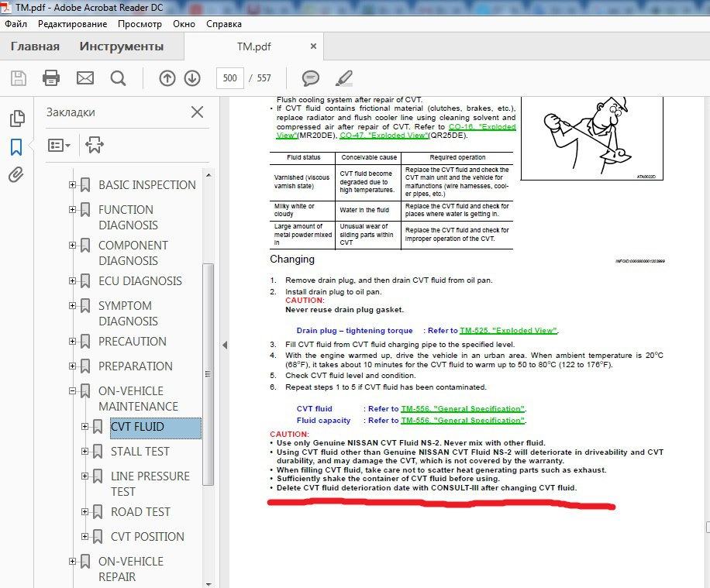
Task: Select the ROAD TEST bookmark
Action: click(x=140, y=512)
